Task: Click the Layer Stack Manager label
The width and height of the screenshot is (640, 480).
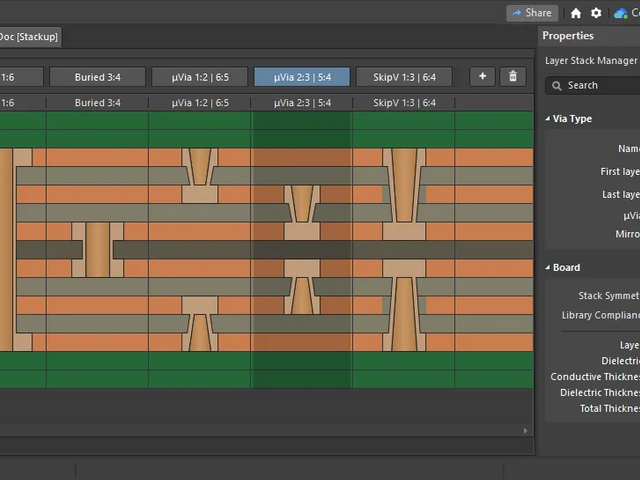Action: click(x=591, y=61)
